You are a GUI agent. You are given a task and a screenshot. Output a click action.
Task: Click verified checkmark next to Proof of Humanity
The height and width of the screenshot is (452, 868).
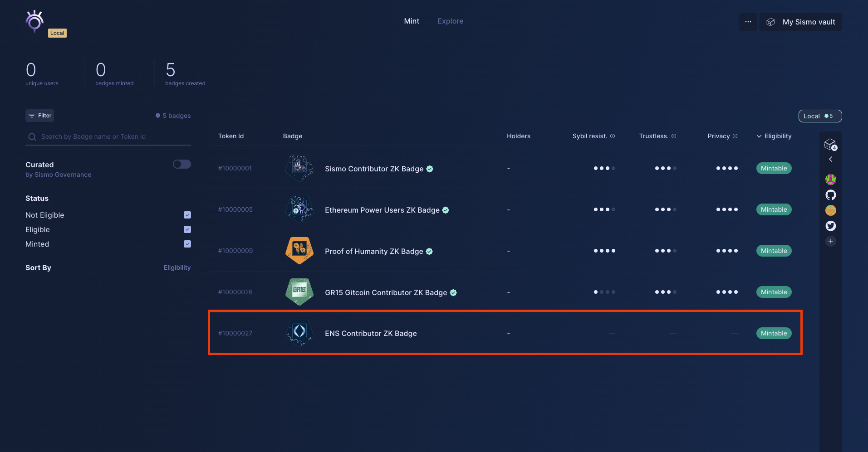tap(429, 251)
